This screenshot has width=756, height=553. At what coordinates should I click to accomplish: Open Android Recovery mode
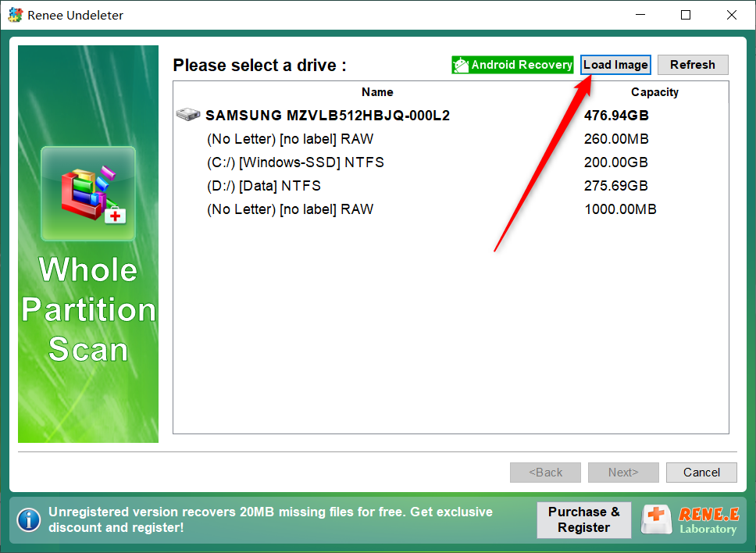click(x=512, y=65)
